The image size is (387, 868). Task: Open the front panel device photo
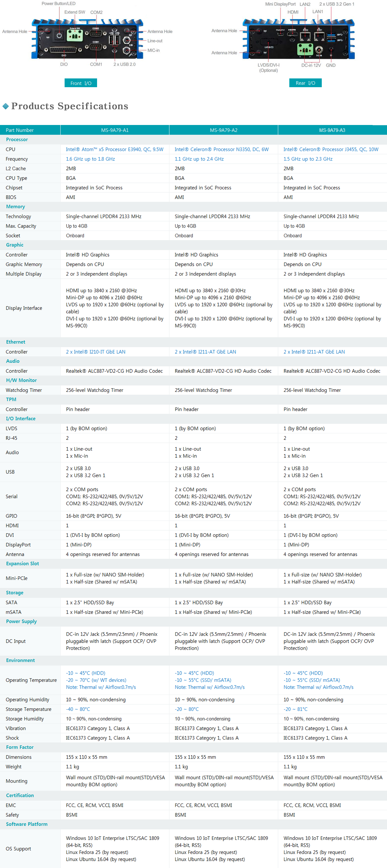coord(87,39)
